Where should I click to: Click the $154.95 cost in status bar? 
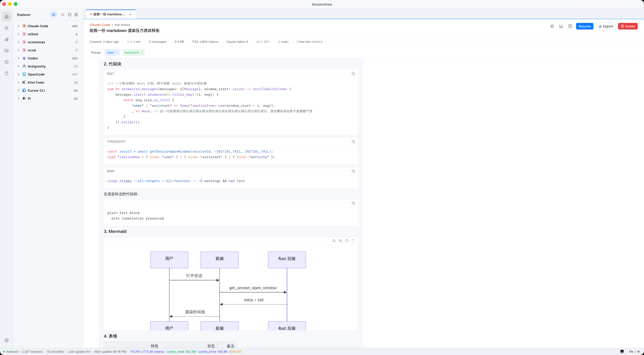(235, 352)
